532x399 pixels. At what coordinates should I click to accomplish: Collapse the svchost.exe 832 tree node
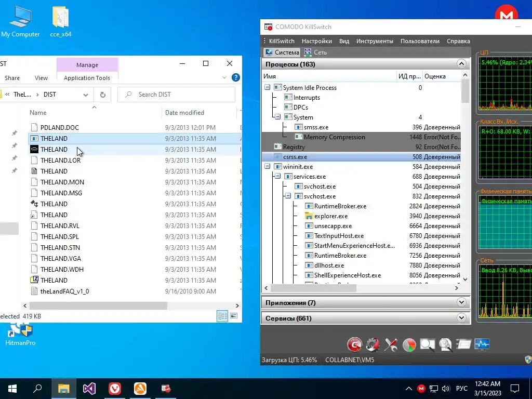pos(288,196)
